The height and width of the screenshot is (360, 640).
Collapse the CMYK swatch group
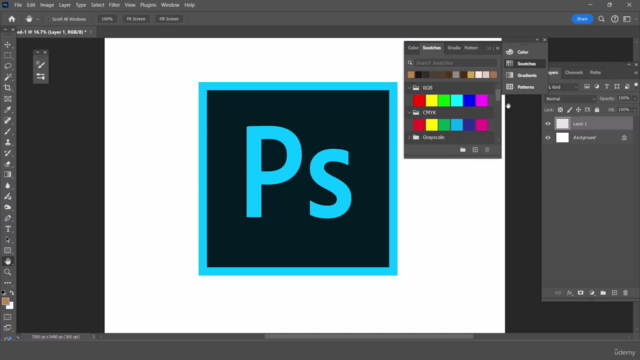pos(409,112)
